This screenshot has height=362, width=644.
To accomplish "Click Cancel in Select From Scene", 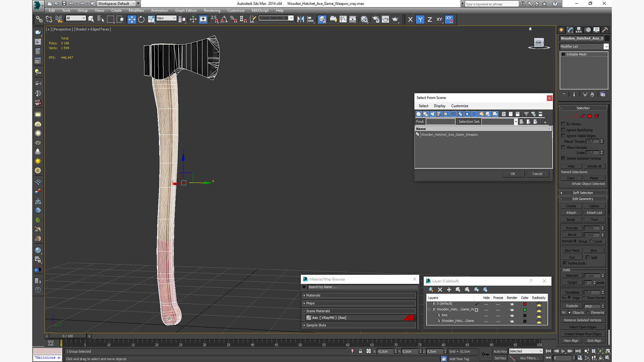I will click(537, 174).
